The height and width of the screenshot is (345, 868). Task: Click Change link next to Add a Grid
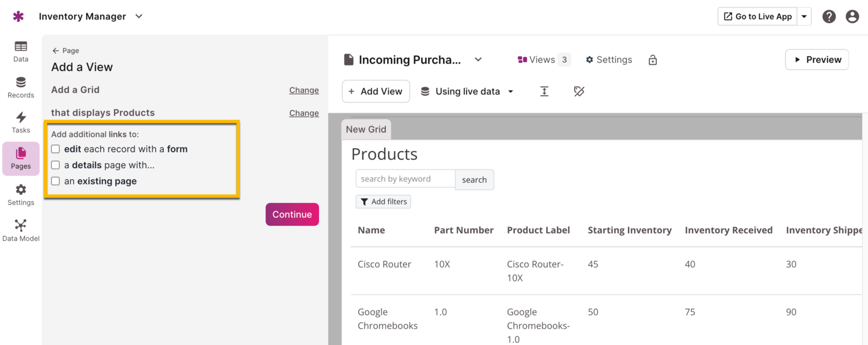304,90
